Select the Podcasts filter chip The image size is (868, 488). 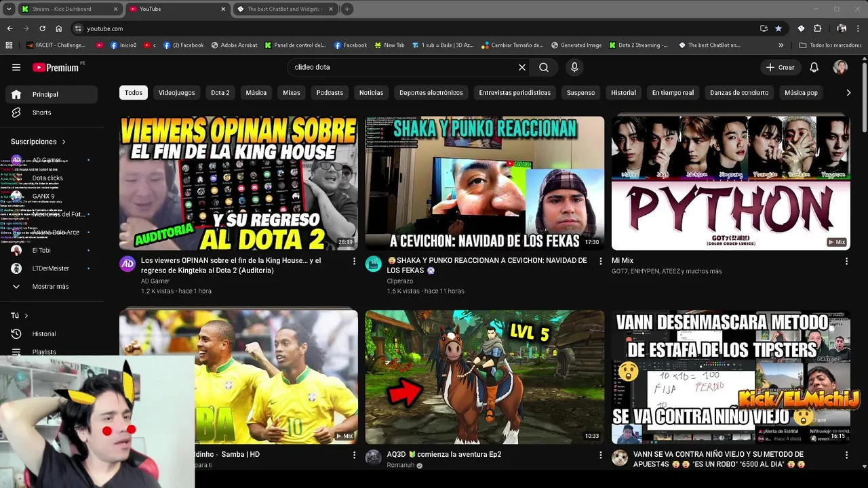330,93
